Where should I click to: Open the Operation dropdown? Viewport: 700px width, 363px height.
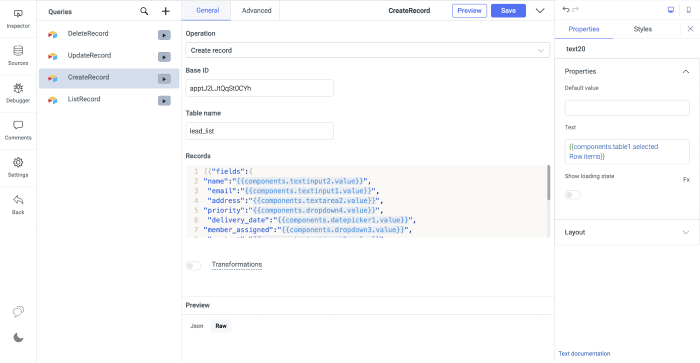coord(367,50)
